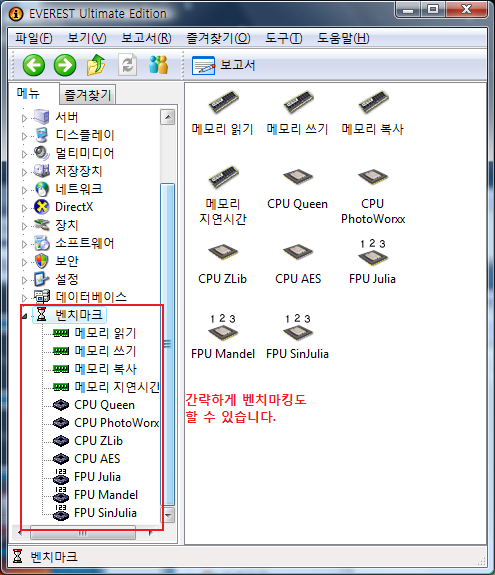Select 메모리 쓰기 in benchmark tree
Viewport: 495px width, 575px height.
pos(106,351)
